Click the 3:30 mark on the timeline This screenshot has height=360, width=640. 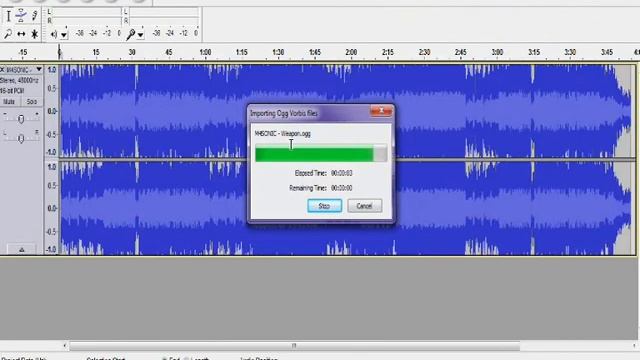pyautogui.click(x=570, y=52)
